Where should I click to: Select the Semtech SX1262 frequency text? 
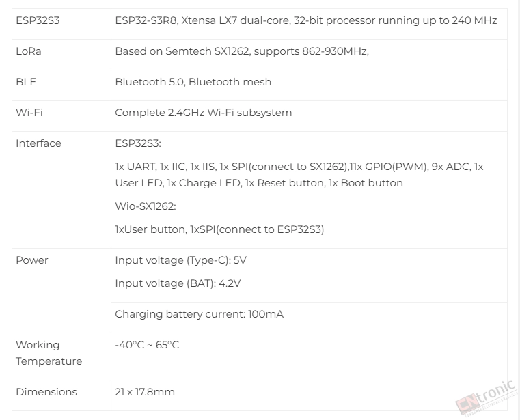(x=242, y=51)
